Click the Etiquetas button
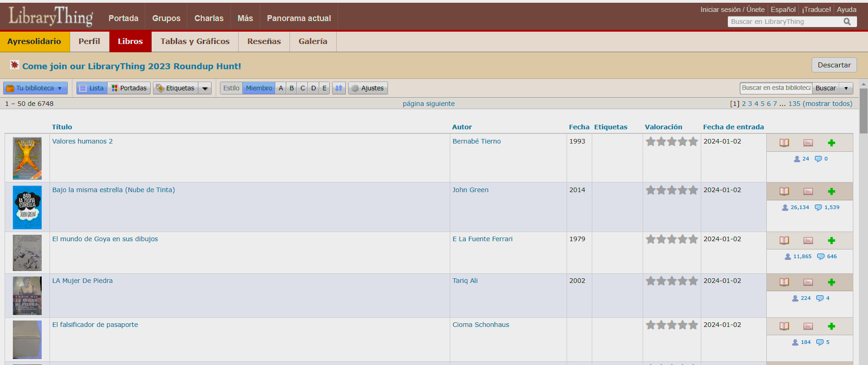The width and height of the screenshot is (868, 365). pos(176,88)
